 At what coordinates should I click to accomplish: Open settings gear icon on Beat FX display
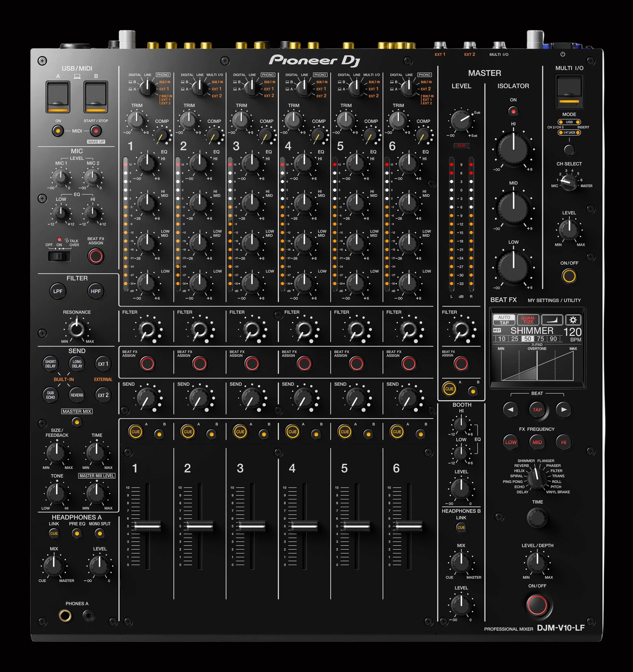click(x=573, y=320)
